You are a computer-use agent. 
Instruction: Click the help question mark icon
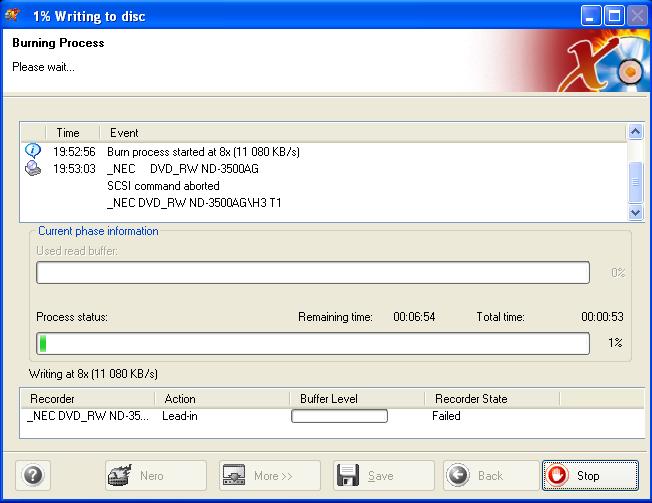33,475
